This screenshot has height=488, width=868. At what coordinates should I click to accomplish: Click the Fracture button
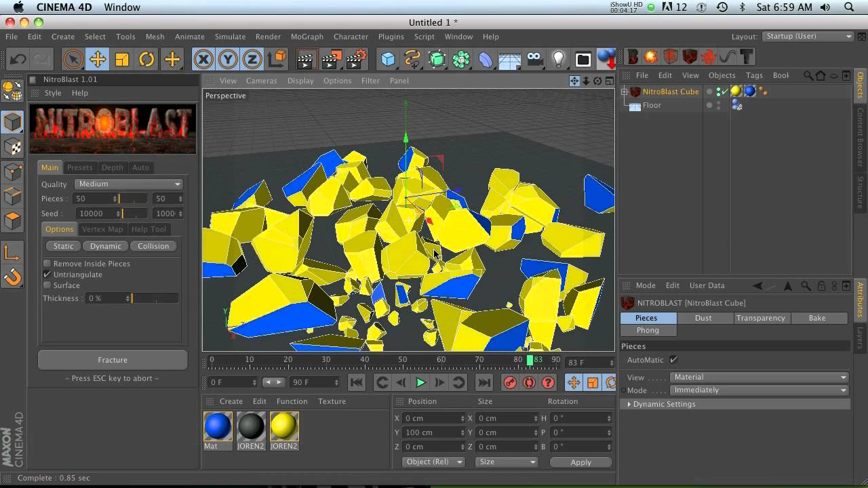tap(113, 360)
